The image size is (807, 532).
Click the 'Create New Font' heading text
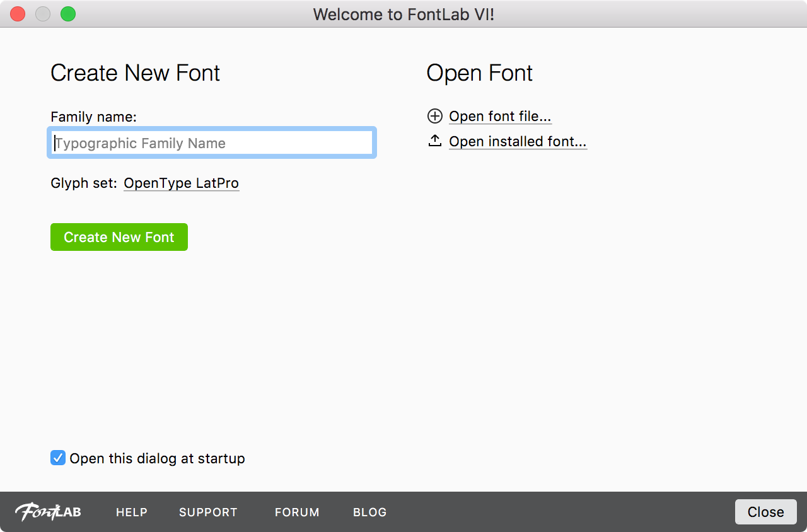(x=135, y=73)
